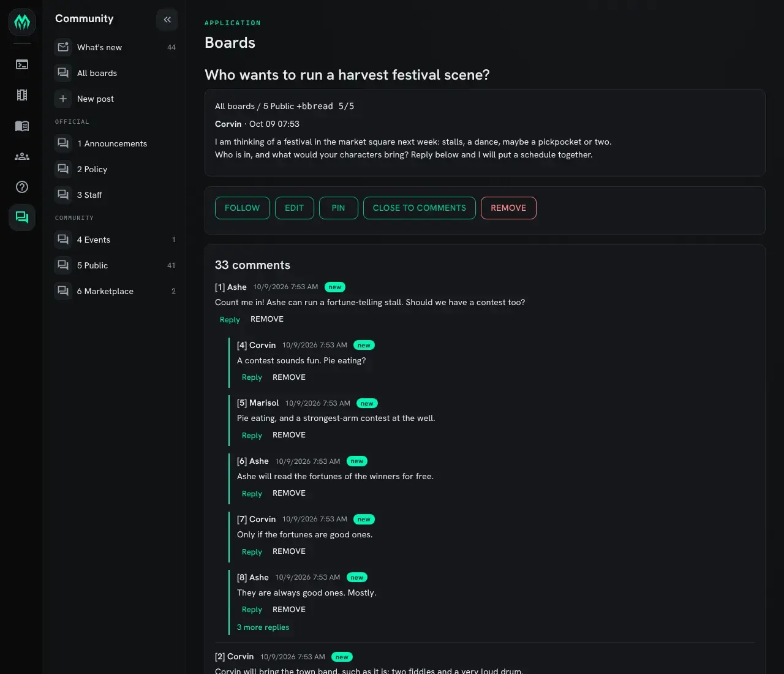Reply to comment [8] by Ashe
The width and height of the screenshot is (784, 674).
click(x=252, y=610)
